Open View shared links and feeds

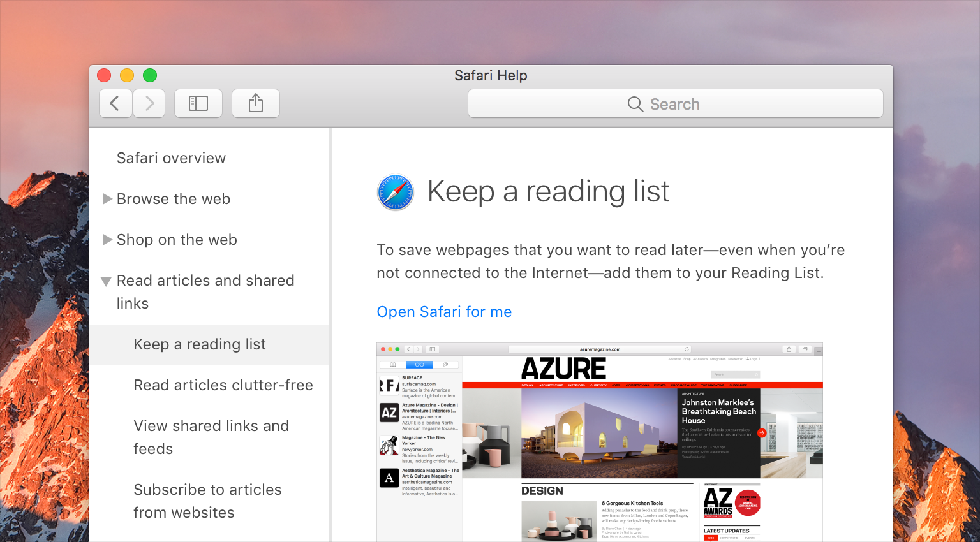coord(211,437)
